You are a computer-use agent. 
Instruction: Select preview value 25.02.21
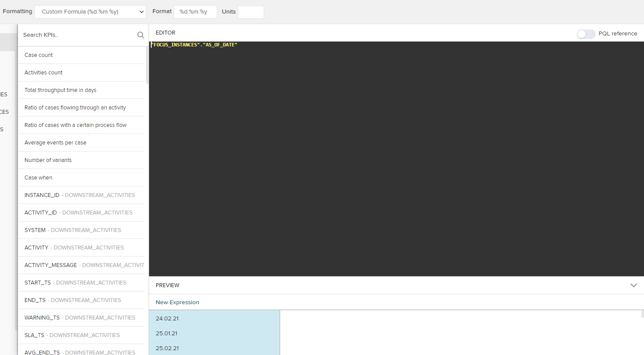pos(214,348)
